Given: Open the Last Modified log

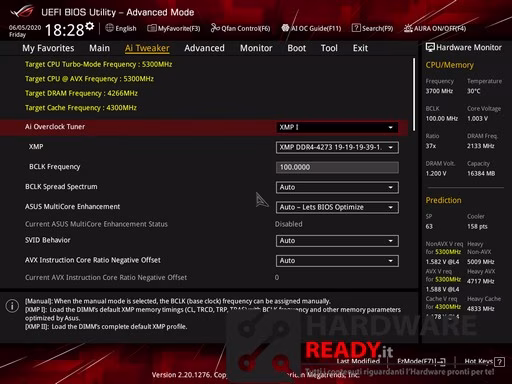Looking at the screenshot, I should coord(358,361).
